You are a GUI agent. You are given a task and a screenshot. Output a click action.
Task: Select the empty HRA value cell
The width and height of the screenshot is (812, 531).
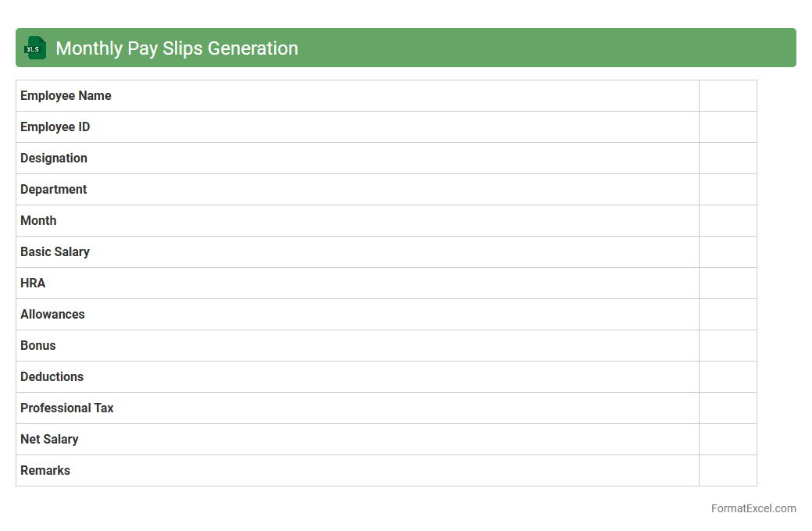coord(728,283)
